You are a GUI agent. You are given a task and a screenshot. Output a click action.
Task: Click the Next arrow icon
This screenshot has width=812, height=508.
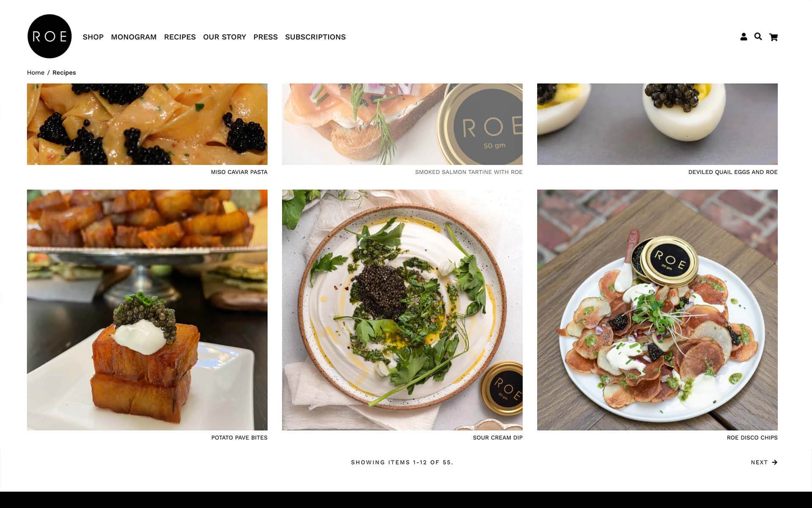pyautogui.click(x=774, y=462)
